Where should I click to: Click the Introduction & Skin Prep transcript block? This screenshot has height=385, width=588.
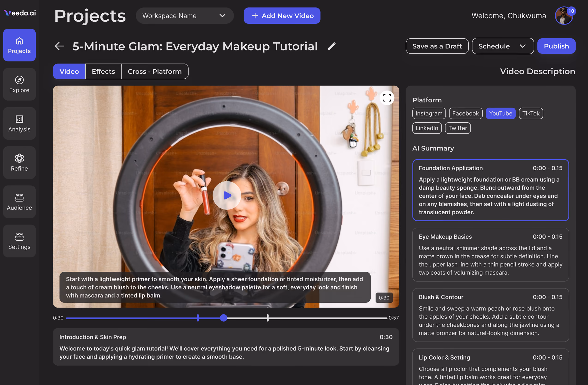[226, 347]
